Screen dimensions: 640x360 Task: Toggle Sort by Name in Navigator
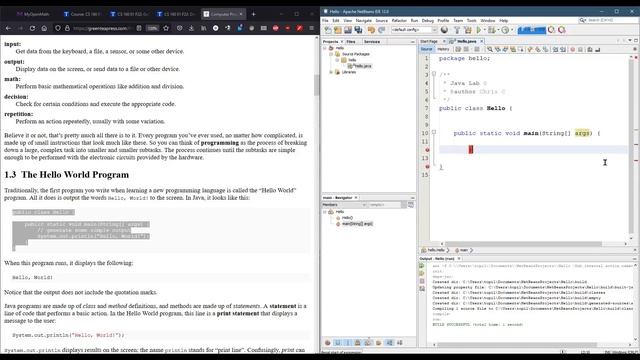click(x=389, y=343)
